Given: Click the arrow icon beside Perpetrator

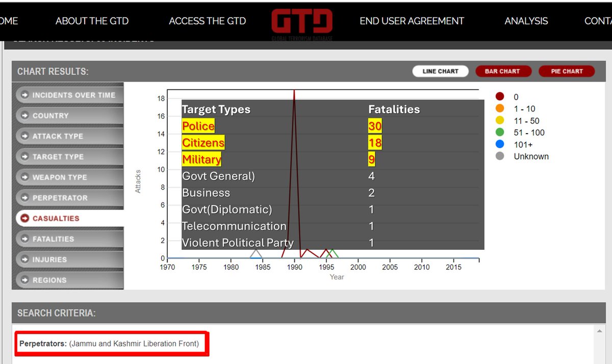Looking at the screenshot, I should (x=24, y=198).
